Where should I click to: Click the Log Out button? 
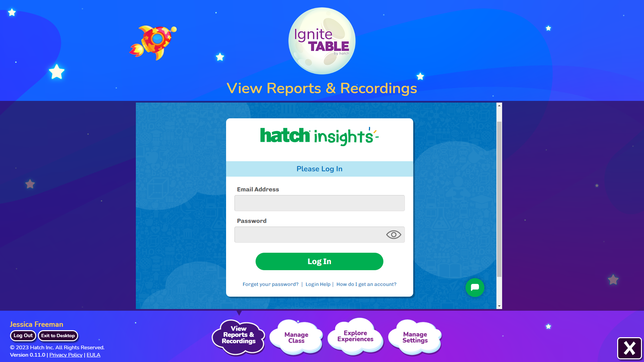[x=23, y=336]
